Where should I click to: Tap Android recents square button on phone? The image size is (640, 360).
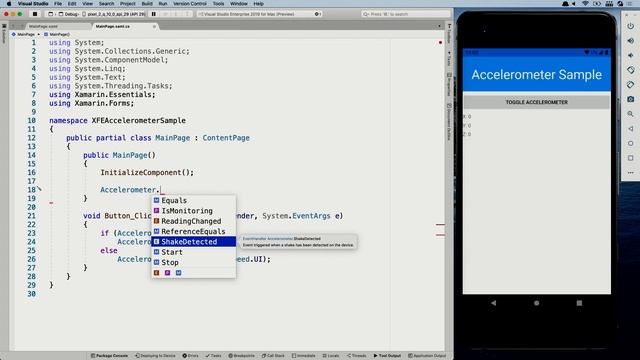click(579, 303)
